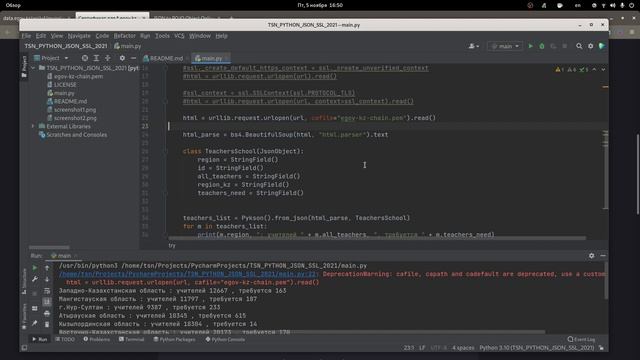Open IDE settings gear in top toolbar

pos(590,46)
